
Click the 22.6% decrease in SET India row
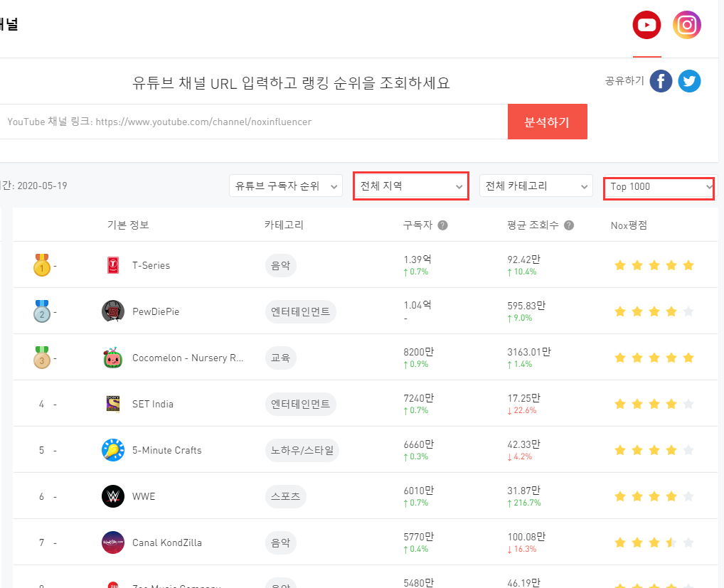pos(522,410)
